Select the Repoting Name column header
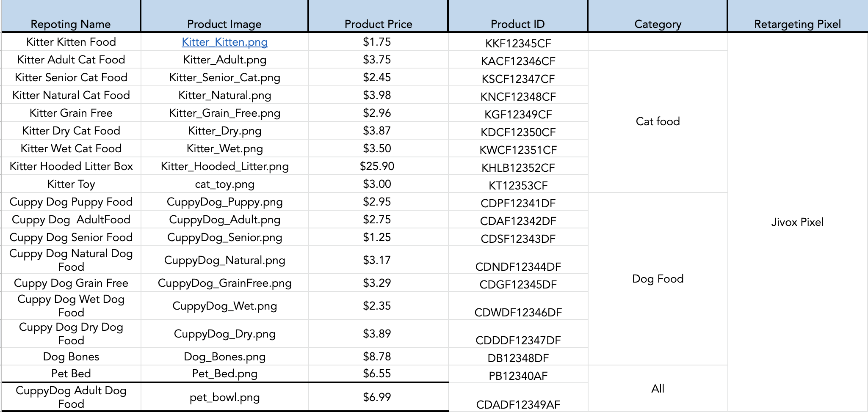 click(71, 16)
